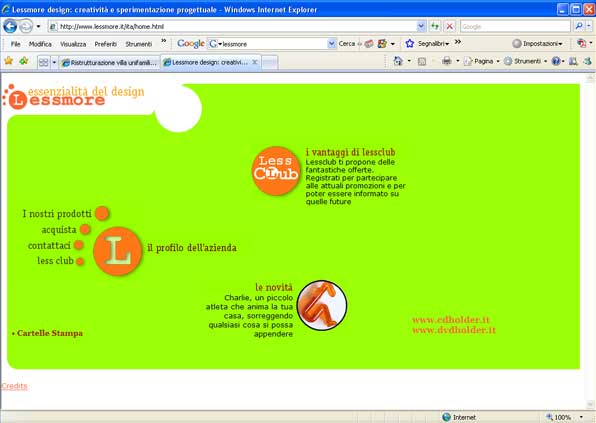Visit the www.dvdholder.it link
The height and width of the screenshot is (423, 596).
tap(454, 330)
